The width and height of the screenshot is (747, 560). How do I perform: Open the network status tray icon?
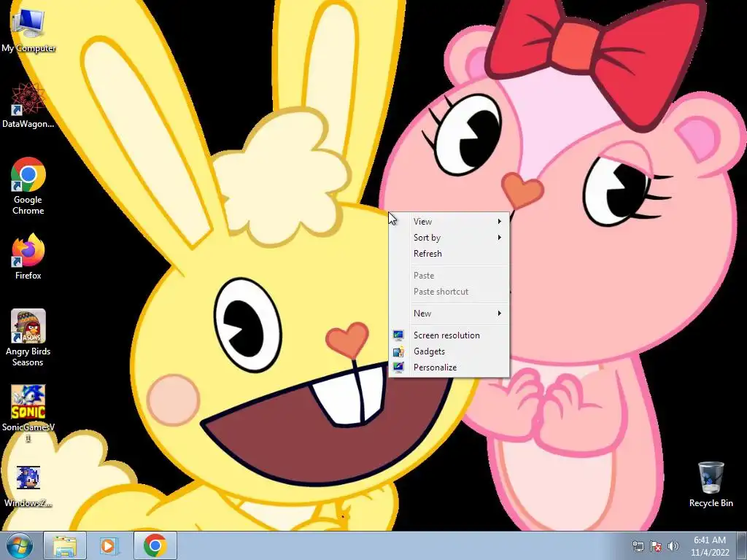coord(638,546)
